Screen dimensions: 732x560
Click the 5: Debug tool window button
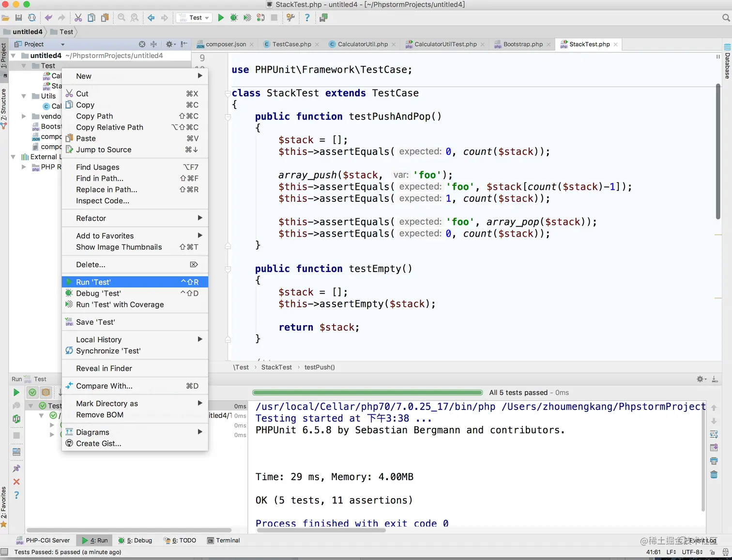135,541
